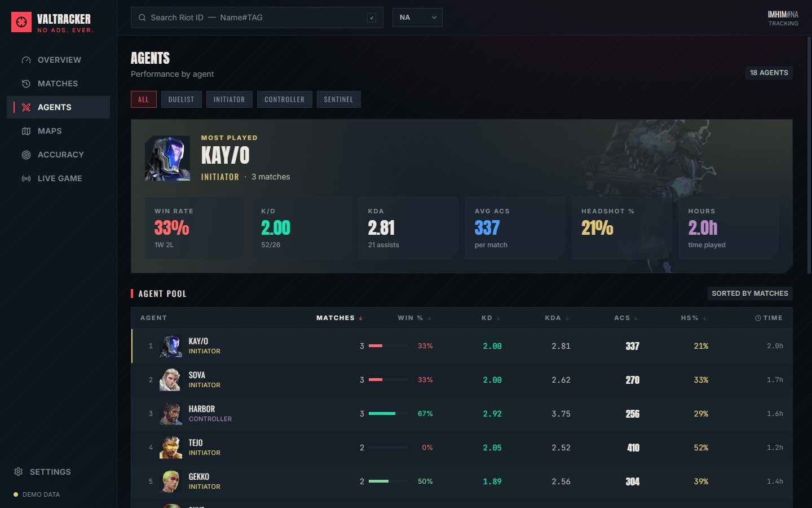
Task: Open the Overview gauge icon
Action: coord(26,60)
